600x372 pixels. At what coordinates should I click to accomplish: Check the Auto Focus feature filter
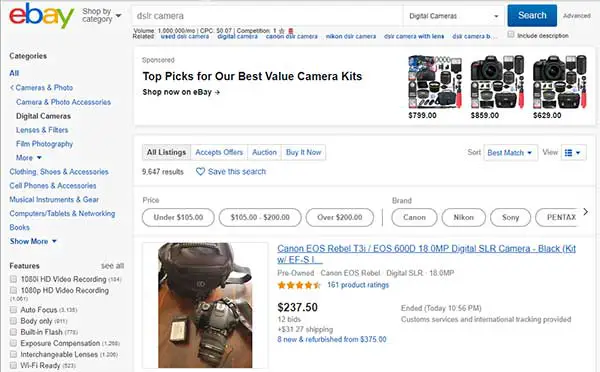tap(13, 309)
